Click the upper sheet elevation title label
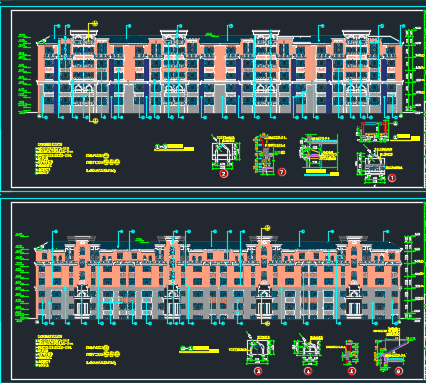 174,147
